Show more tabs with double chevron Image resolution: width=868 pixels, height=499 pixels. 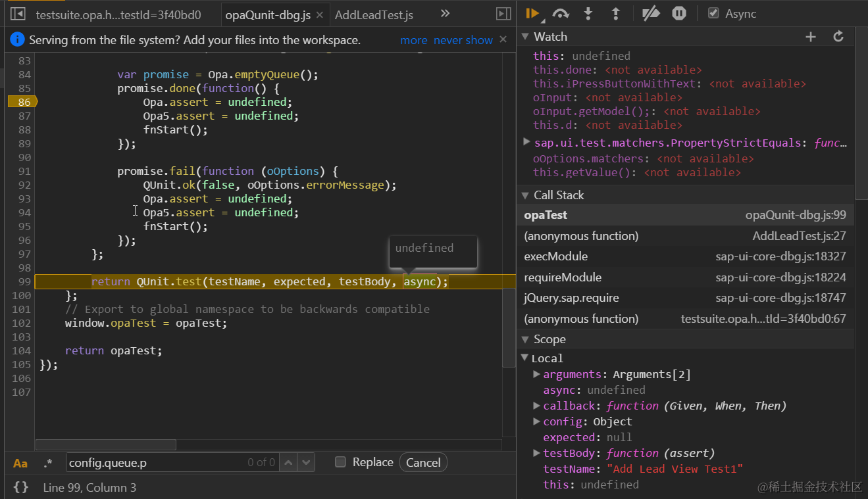[446, 13]
